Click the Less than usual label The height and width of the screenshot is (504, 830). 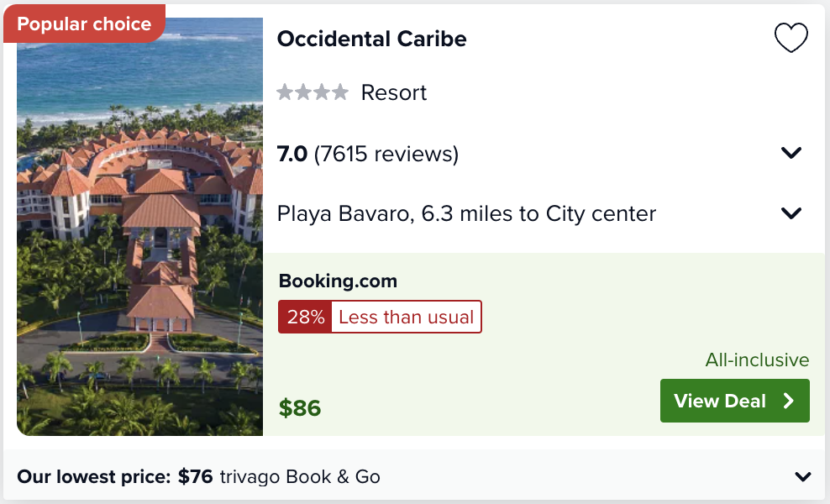pos(406,317)
